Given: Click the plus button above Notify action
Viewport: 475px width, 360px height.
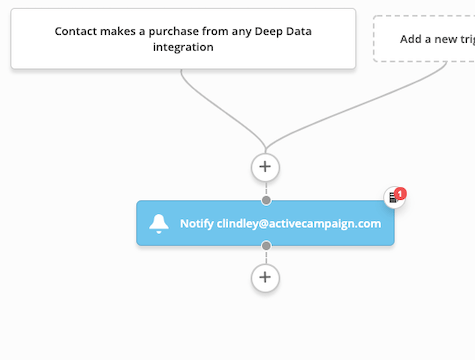Looking at the screenshot, I should 265,167.
